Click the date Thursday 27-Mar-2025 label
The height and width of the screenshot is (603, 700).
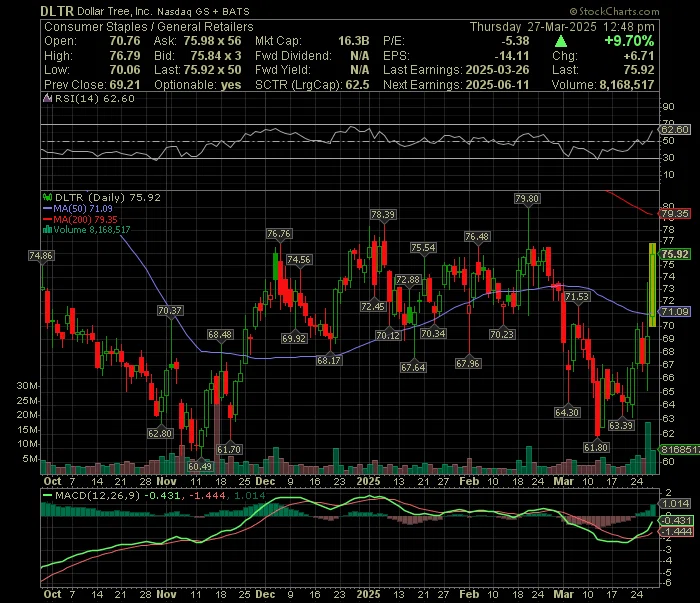tap(533, 27)
